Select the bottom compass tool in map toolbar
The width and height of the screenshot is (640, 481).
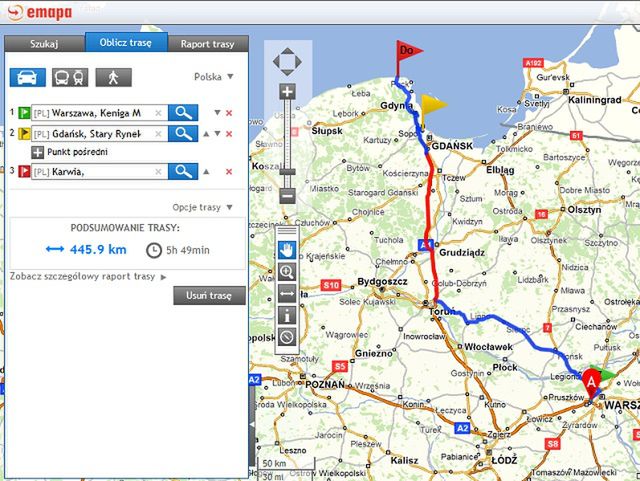tap(287, 337)
